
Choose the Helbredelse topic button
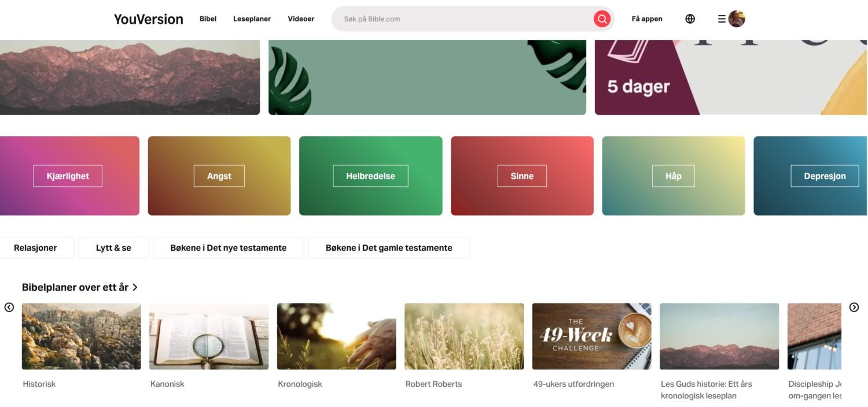(x=370, y=176)
